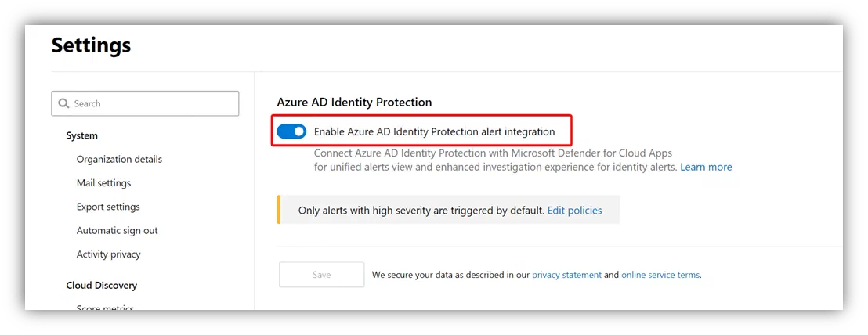Select Export settings in sidebar
868x335 pixels.
pos(108,207)
